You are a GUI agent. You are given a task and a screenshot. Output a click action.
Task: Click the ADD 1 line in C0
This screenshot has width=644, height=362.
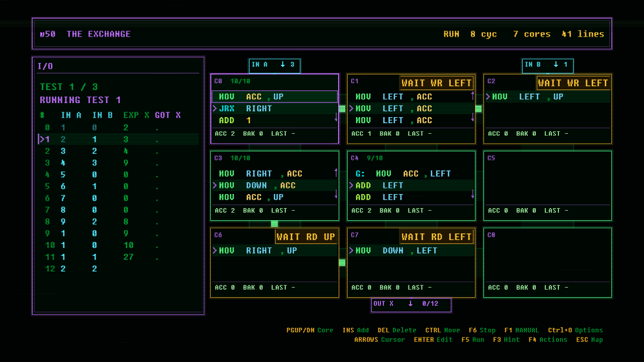[275, 121]
